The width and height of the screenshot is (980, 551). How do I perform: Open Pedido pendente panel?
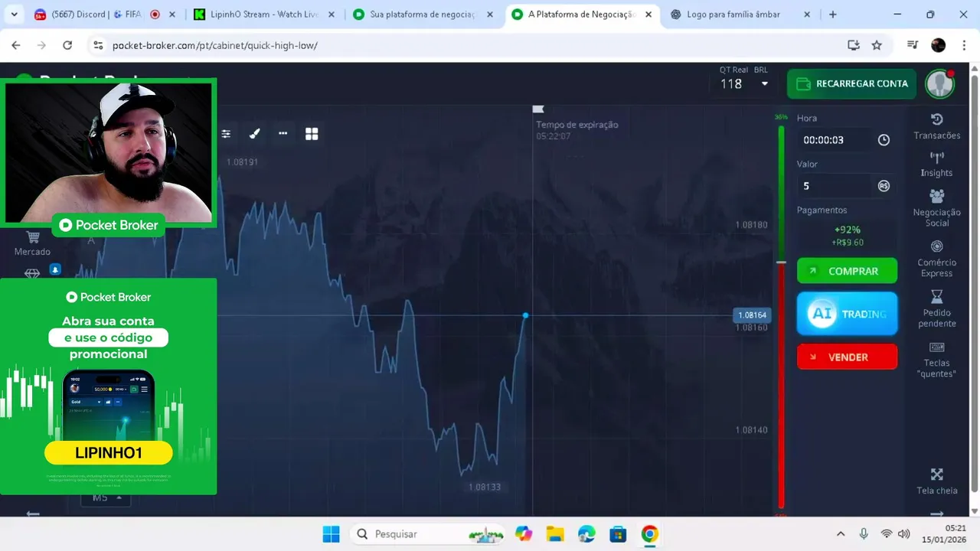pyautogui.click(x=936, y=308)
